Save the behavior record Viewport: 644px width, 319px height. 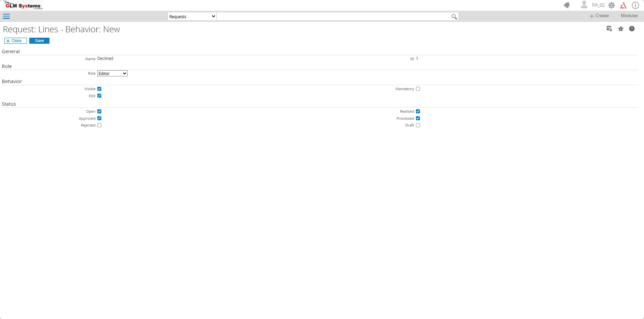tap(39, 41)
